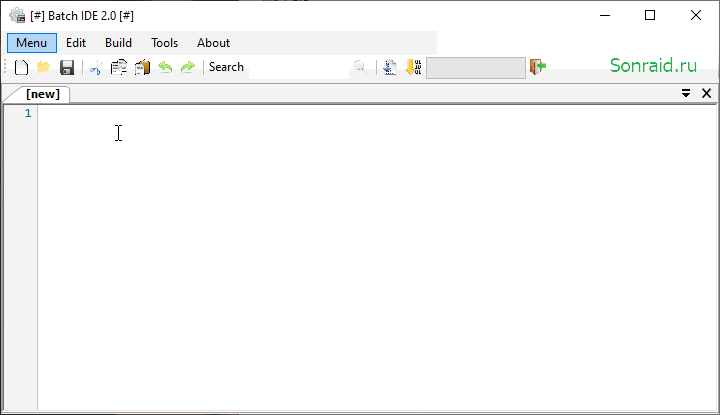This screenshot has width=720, height=415.
Task: Undo the last edit with the green back arrow
Action: click(x=165, y=67)
